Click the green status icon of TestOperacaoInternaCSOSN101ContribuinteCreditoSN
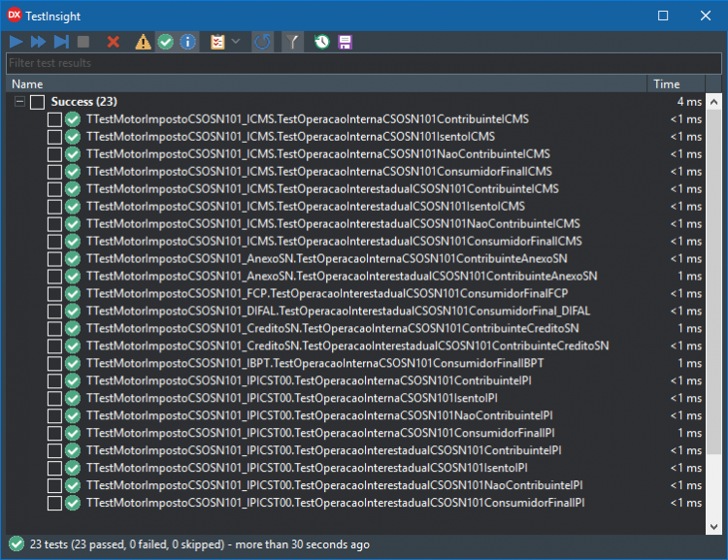This screenshot has height=560, width=728. (x=73, y=329)
